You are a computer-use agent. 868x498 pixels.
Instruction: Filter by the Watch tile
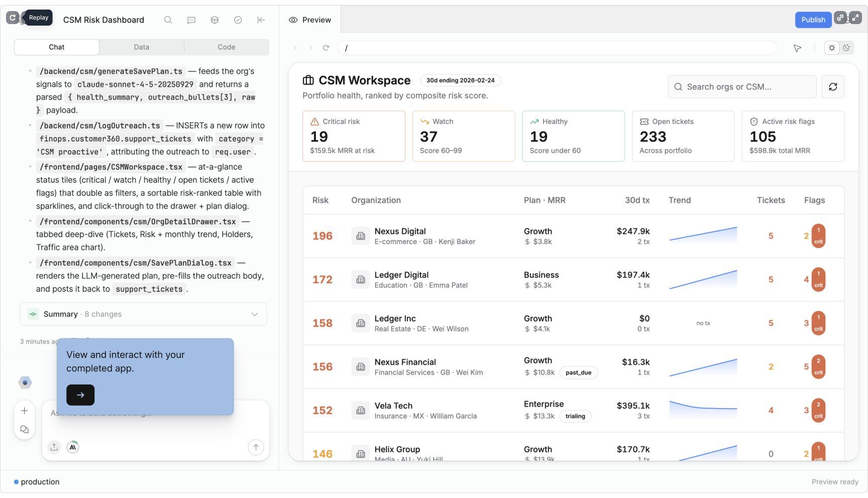pyautogui.click(x=464, y=136)
